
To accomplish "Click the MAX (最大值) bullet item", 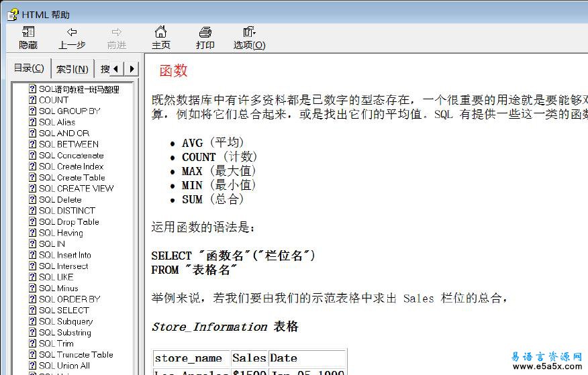I will click(219, 171).
